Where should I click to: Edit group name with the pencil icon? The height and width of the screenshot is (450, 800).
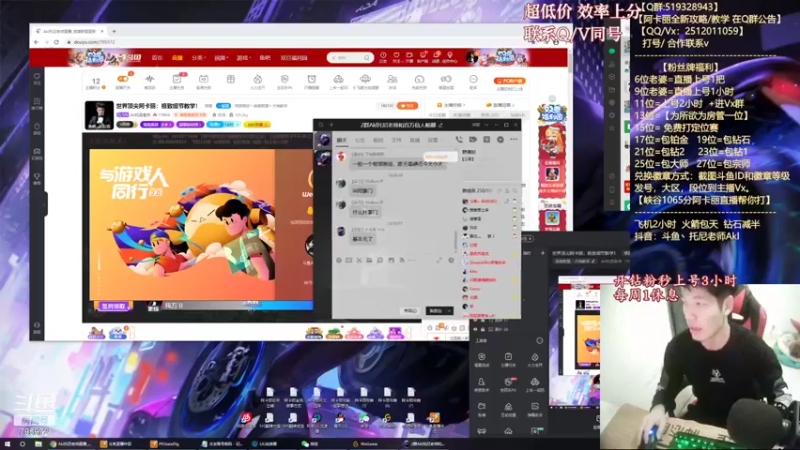440,125
